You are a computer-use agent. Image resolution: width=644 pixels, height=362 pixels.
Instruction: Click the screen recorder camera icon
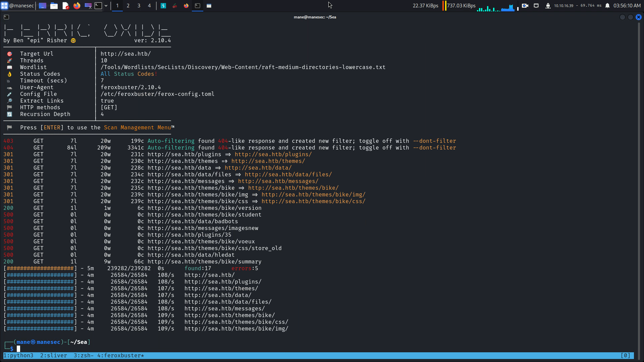525,6
